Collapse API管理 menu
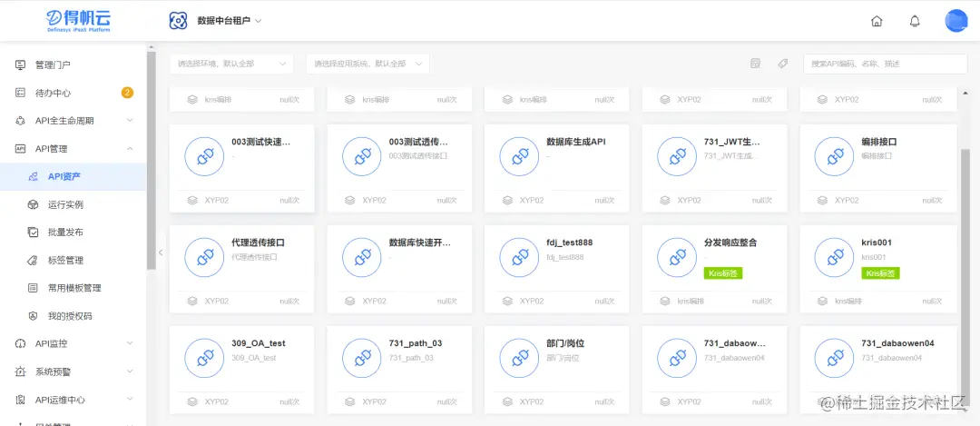 [130, 148]
